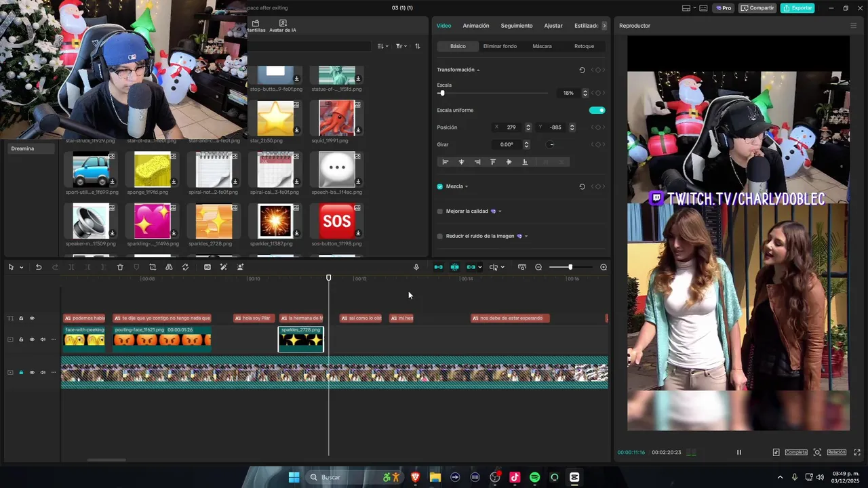Click the player zoom-to-fit focus icon

point(817,452)
